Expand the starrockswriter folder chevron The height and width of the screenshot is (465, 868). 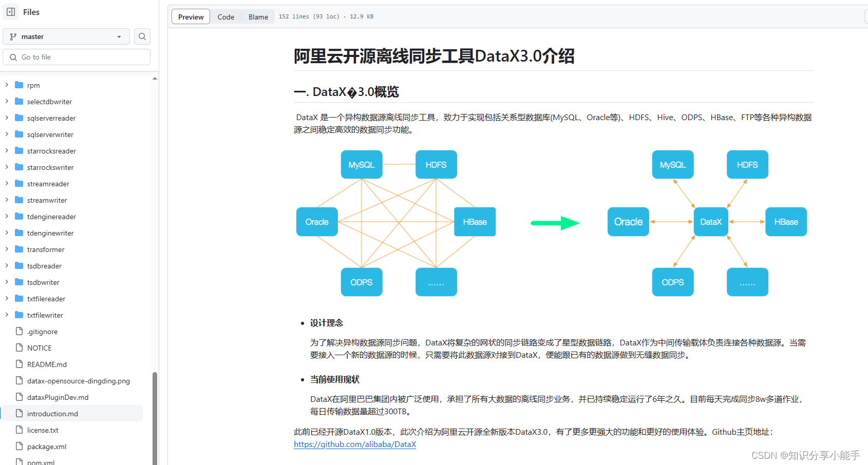(x=7, y=167)
